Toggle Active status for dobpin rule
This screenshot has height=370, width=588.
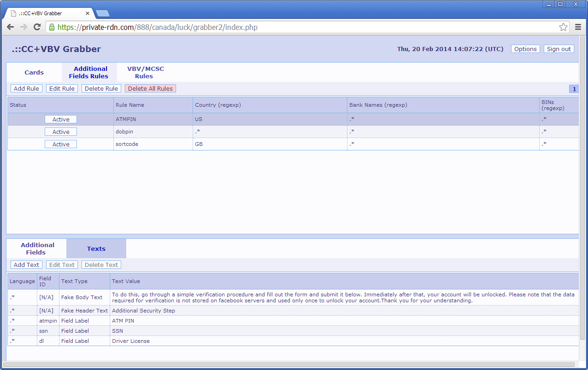pos(61,132)
